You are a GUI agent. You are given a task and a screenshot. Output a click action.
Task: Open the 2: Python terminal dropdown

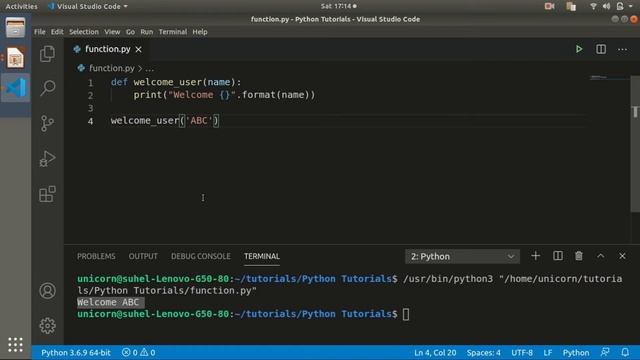click(462, 256)
